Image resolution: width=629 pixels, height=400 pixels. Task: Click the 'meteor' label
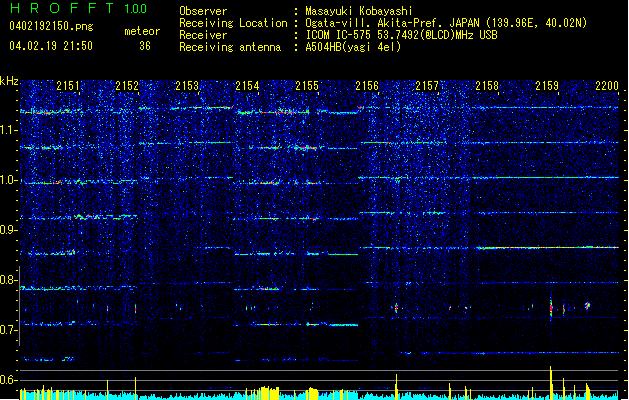(142, 31)
